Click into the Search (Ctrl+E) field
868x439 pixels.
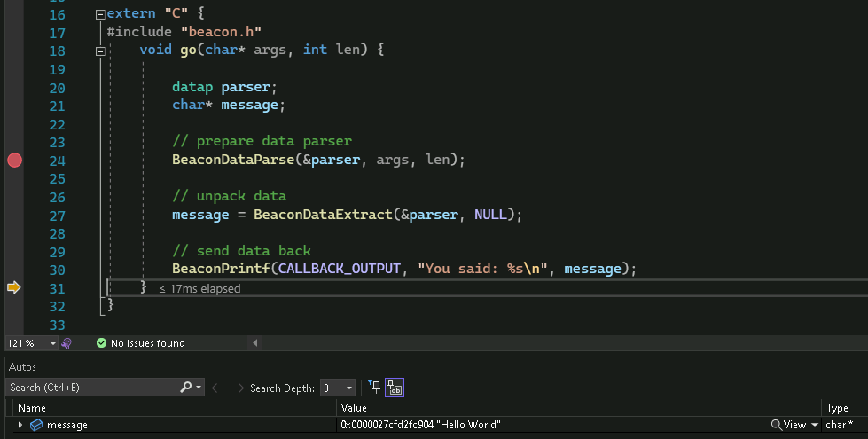click(89, 388)
